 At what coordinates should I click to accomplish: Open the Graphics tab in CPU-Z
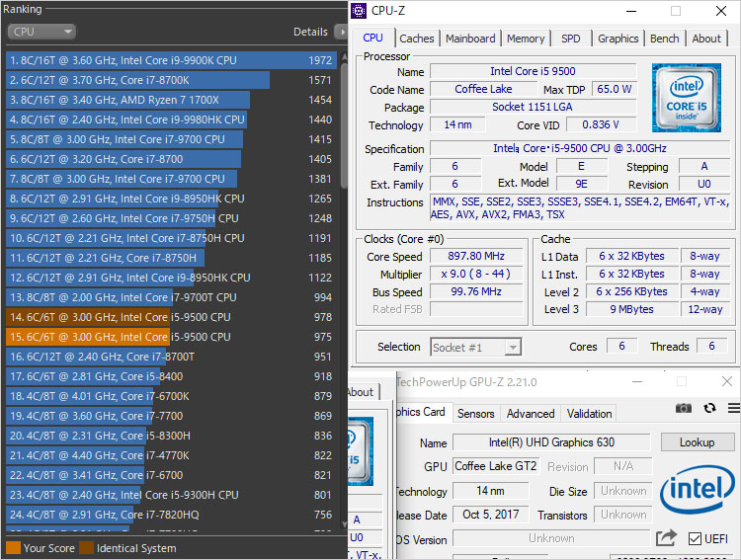pos(617,39)
